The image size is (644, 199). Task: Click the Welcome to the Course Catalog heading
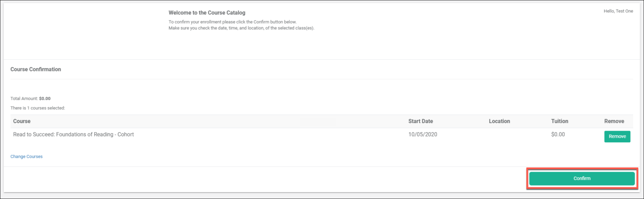coord(207,13)
